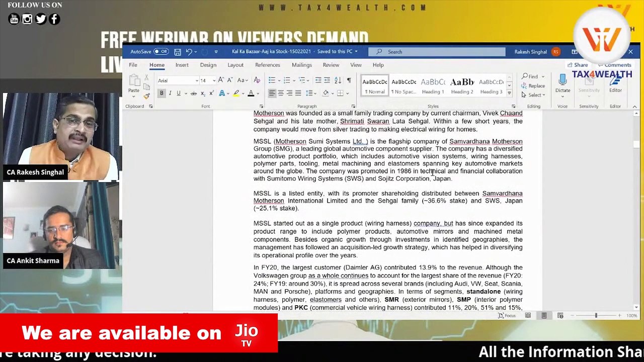Viewport: 644px width, 362px height.
Task: Align text to the right
Action: pos(289,93)
